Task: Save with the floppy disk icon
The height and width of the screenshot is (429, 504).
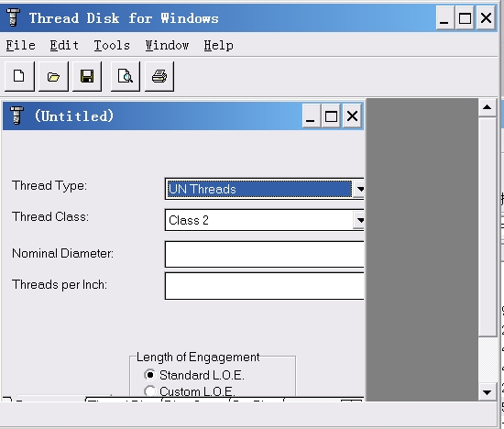Action: click(87, 76)
